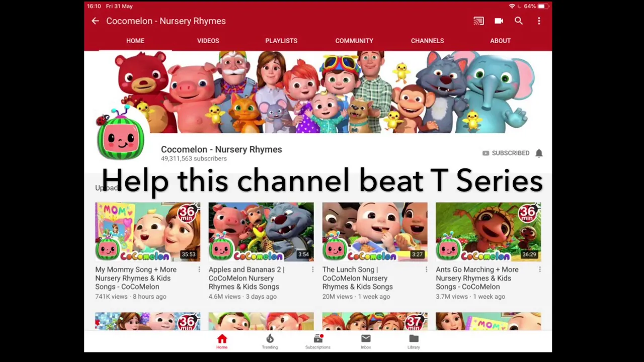
Task: Switch to the HOME tab
Action: tap(135, 41)
